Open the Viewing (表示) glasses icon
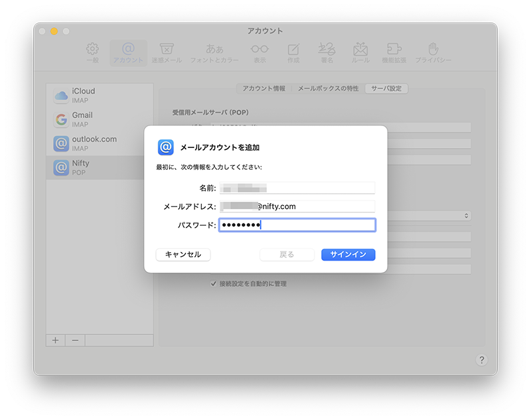Screen dimensions: 531x420 click(260, 52)
